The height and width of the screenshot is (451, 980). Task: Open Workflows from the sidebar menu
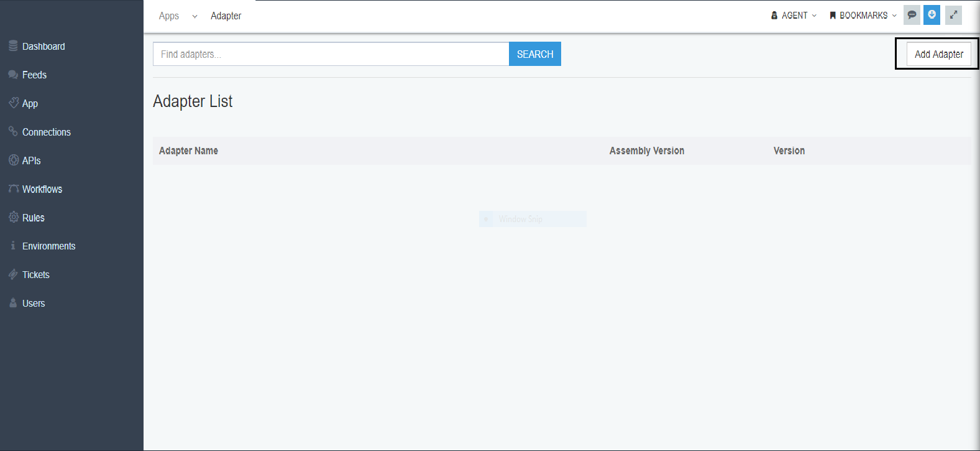[x=42, y=189]
